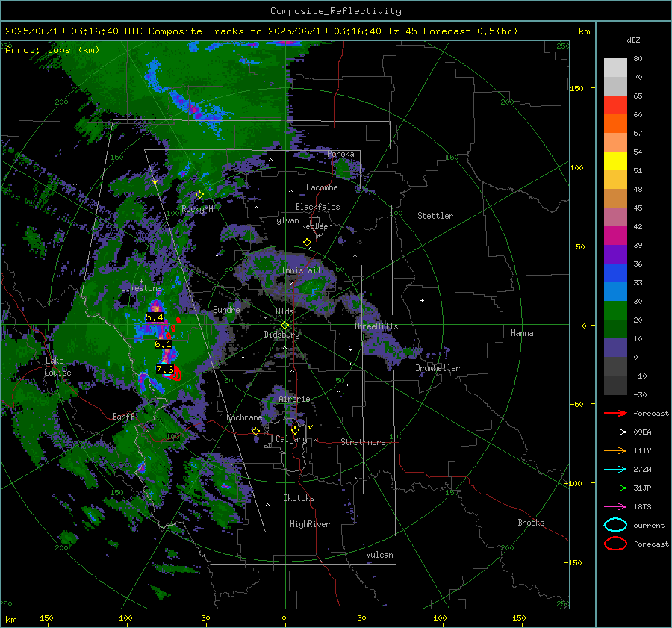Click the Sylvan label on map
The image size is (672, 628).
click(285, 220)
